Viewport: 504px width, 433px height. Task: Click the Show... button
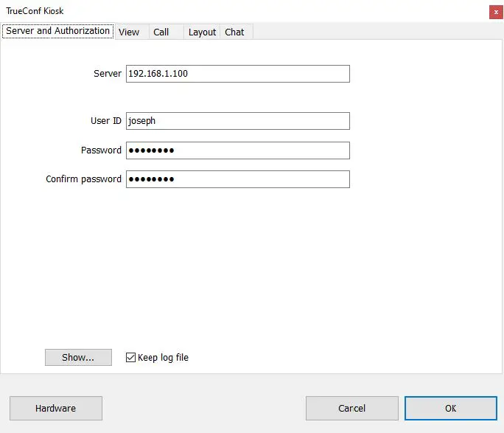pyautogui.click(x=78, y=358)
